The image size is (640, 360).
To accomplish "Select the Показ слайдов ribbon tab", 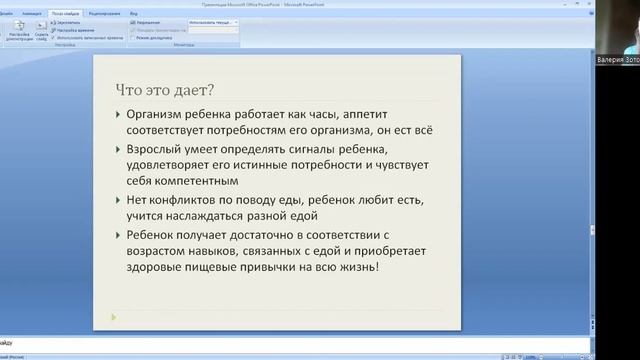I will [65, 13].
